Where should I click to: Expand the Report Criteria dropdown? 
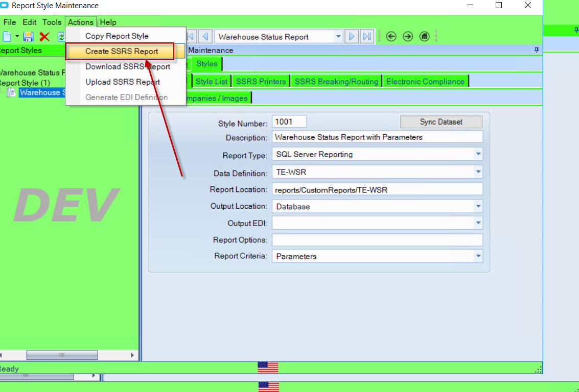(x=478, y=256)
